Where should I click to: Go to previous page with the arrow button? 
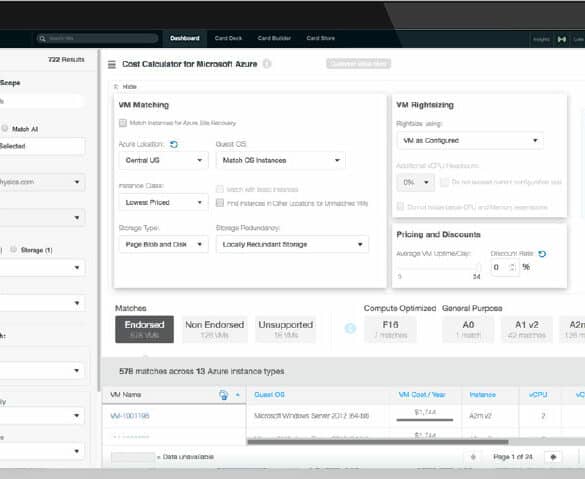[x=473, y=457]
